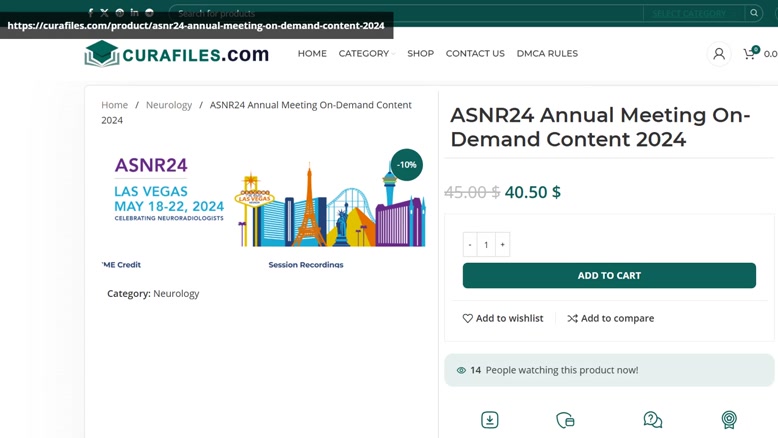The height and width of the screenshot is (438, 778).
Task: Click the Search for products field
Action: pos(406,13)
